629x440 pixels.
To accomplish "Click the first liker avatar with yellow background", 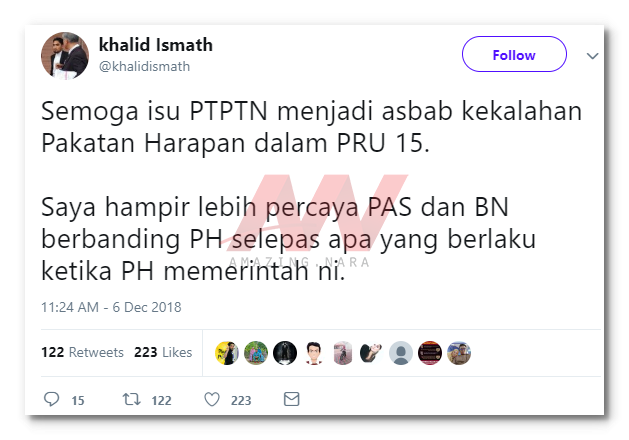I will click(227, 353).
